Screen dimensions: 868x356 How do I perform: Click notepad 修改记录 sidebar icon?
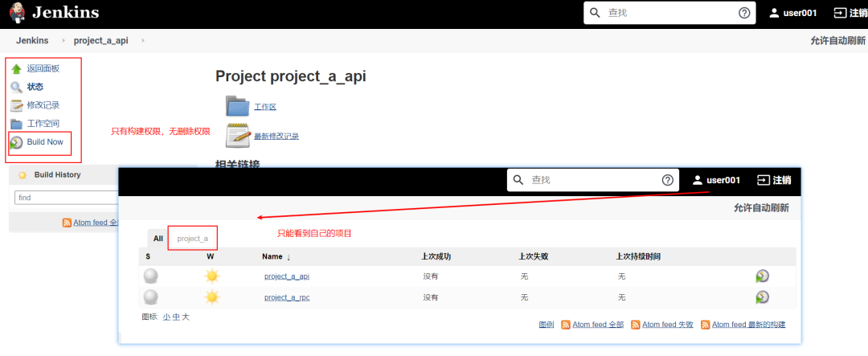tap(17, 105)
